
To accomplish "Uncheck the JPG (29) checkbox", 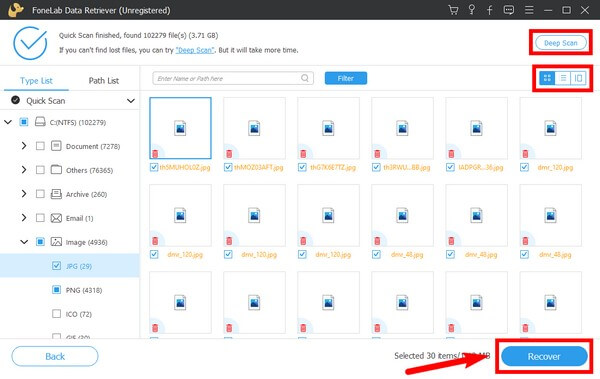I will (x=56, y=265).
